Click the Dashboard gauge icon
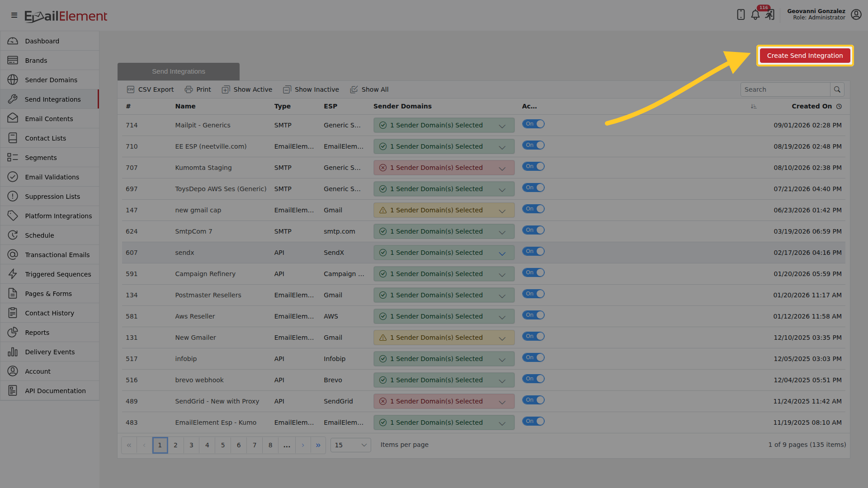The width and height of the screenshot is (868, 488). pos(13,41)
